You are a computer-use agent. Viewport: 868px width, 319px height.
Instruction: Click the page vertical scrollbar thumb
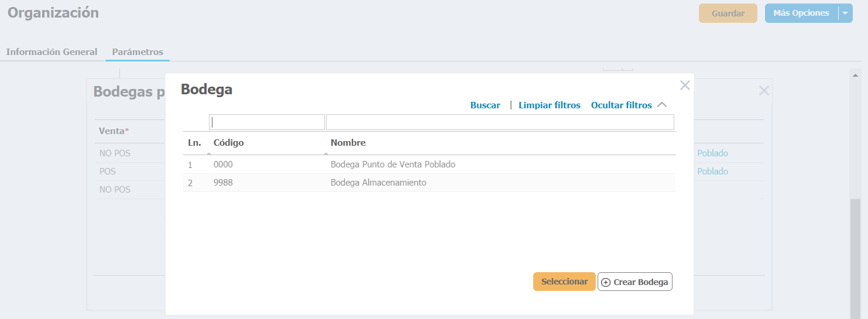(x=855, y=258)
